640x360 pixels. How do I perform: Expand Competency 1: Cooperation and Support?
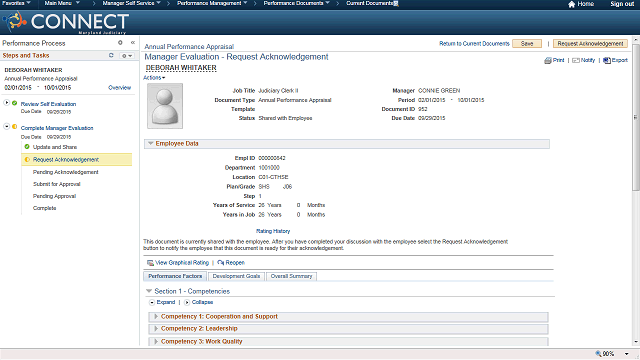156,316
